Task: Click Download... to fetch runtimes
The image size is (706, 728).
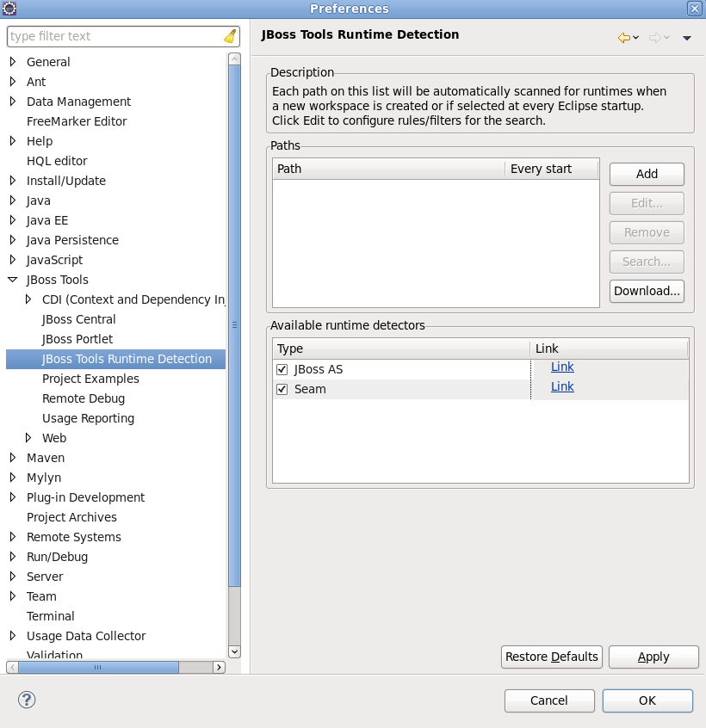Action: click(647, 291)
